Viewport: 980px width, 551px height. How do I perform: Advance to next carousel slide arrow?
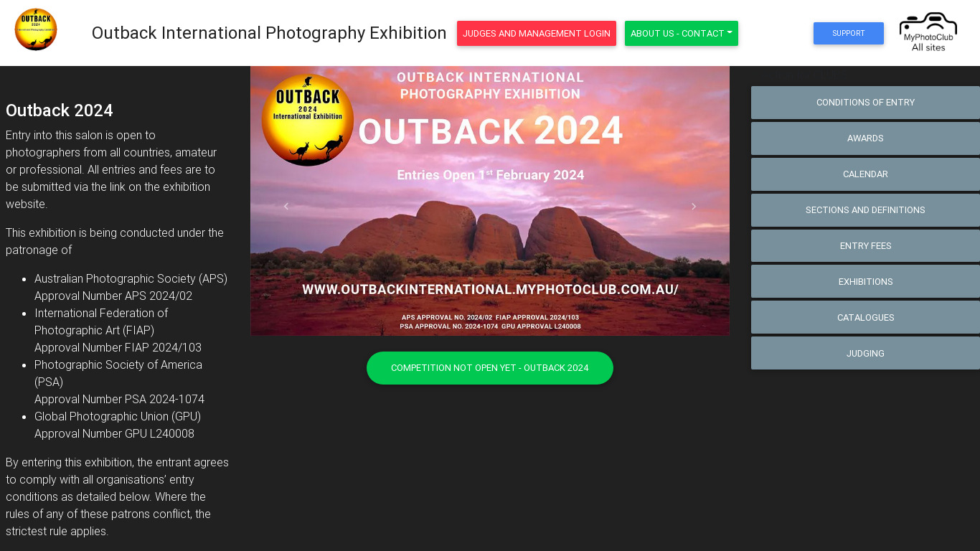coord(693,207)
